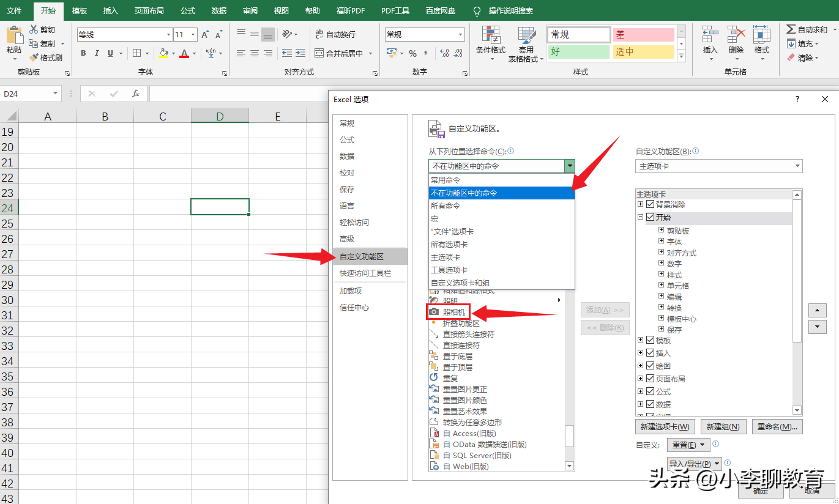The height and width of the screenshot is (504, 839).
Task: Click the increase decimal icon
Action: (x=444, y=53)
